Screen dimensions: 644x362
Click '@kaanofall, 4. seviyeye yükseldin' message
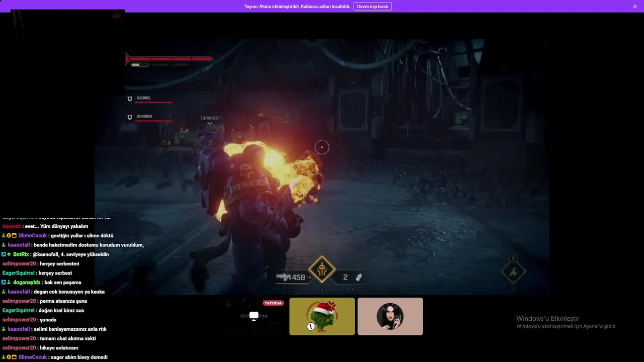point(71,254)
